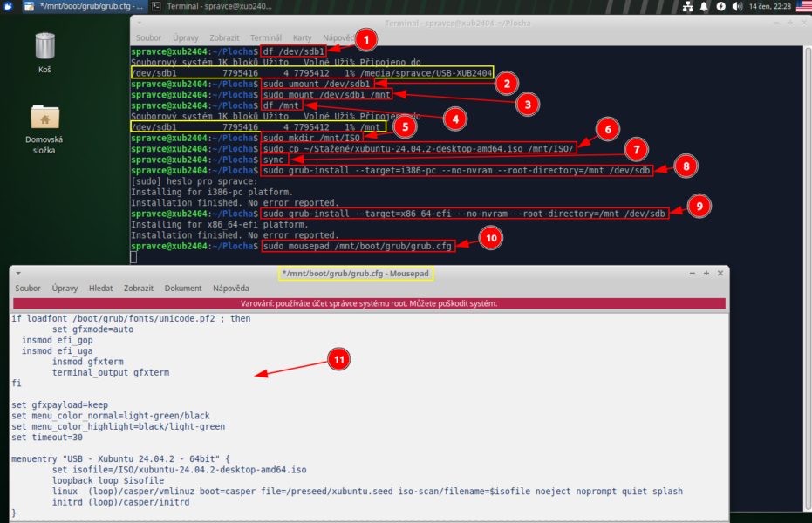
Task: Minimize the Mousepad window
Action: point(693,273)
